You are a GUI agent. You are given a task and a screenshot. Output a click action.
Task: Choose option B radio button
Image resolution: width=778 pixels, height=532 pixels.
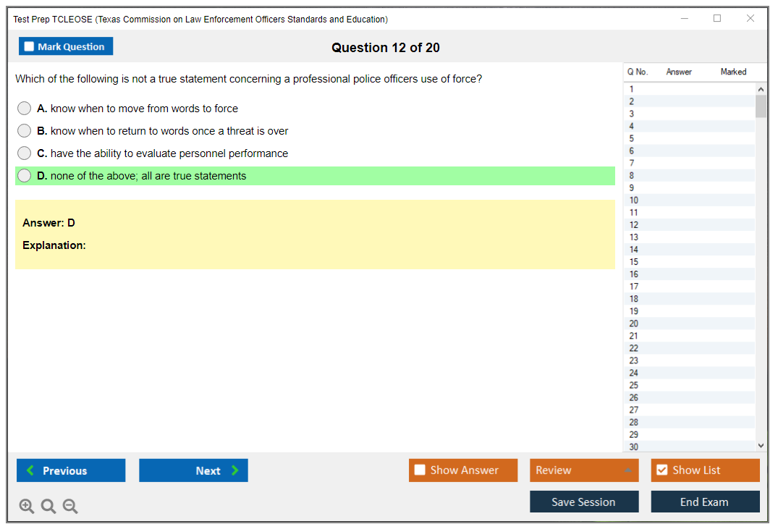click(25, 131)
